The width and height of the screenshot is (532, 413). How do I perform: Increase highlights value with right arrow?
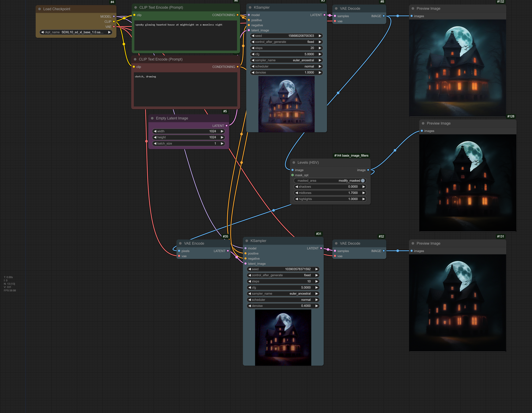pos(364,199)
